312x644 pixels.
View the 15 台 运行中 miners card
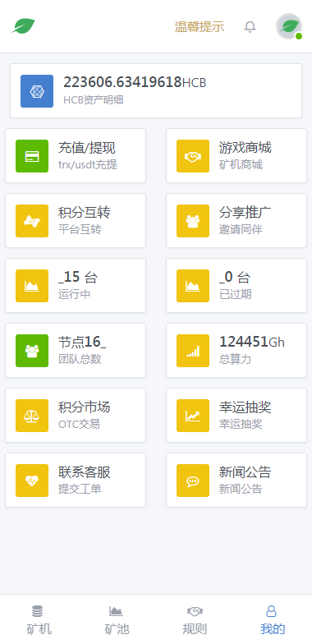pos(76,286)
